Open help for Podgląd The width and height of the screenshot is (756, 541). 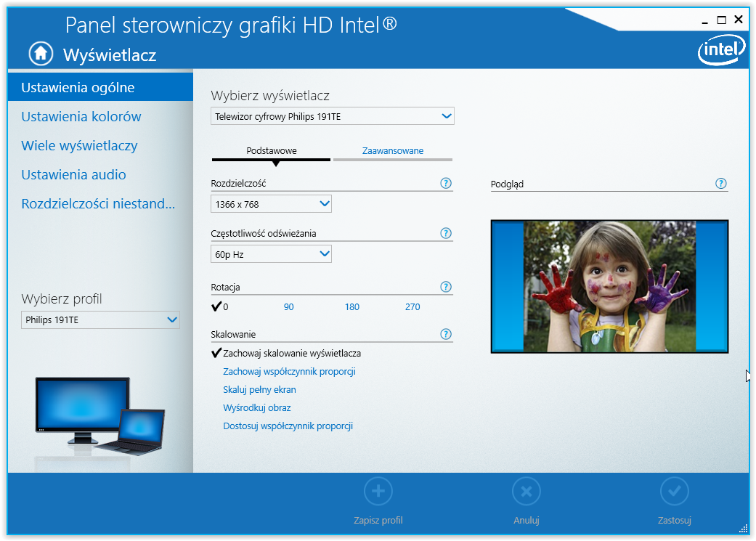tap(721, 183)
